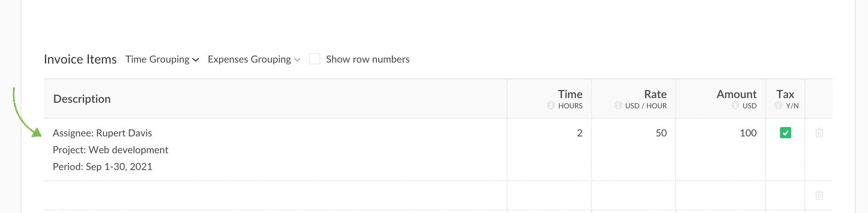Click the info icon under the Amount header
Viewport: 868px width, 213px height.
pos(735,106)
